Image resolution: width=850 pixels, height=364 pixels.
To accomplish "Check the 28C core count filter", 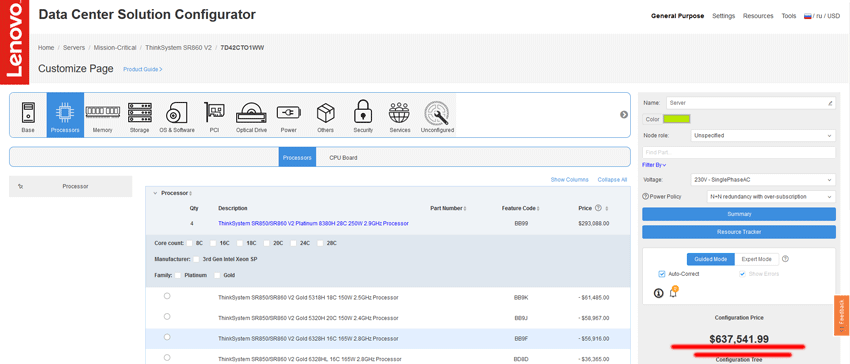I will [x=320, y=243].
